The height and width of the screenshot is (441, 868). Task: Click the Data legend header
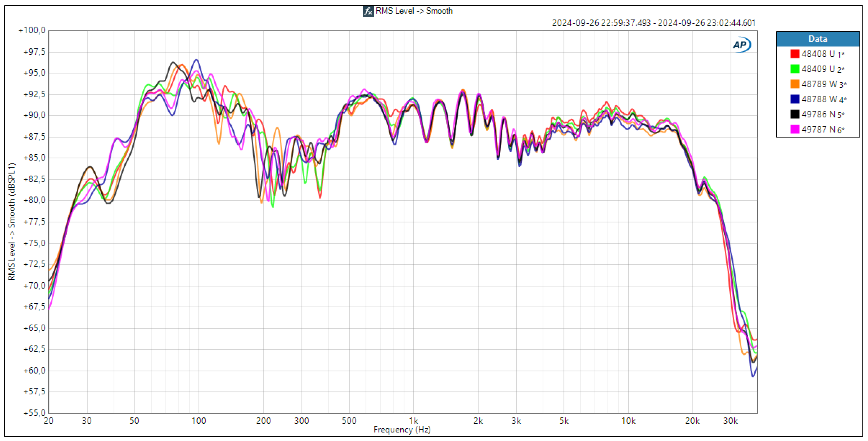coord(817,39)
